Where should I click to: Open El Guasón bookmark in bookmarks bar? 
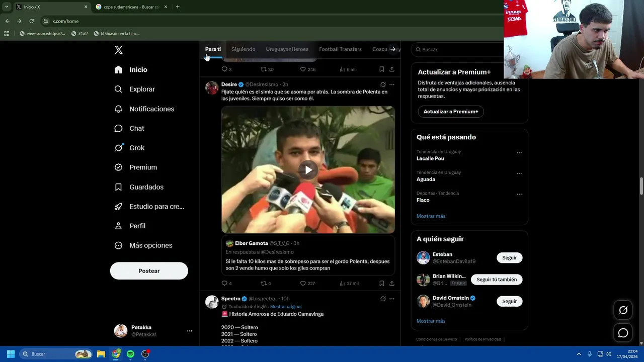pyautogui.click(x=117, y=34)
